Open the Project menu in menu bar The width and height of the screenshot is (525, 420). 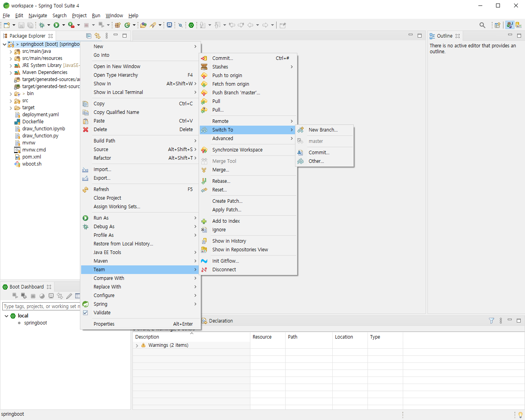click(79, 16)
